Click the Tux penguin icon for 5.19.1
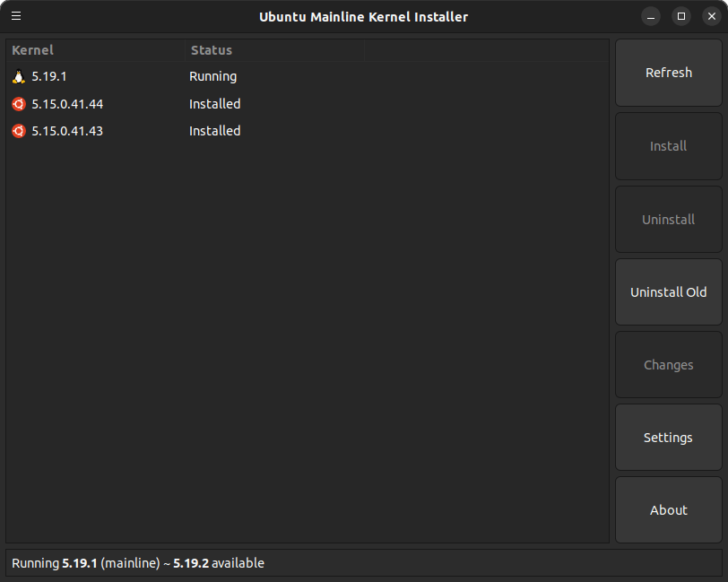728x582 pixels. (x=19, y=76)
